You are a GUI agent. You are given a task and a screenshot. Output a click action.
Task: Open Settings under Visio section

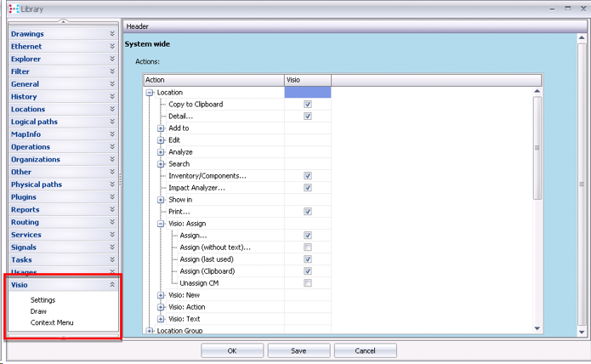(x=43, y=300)
